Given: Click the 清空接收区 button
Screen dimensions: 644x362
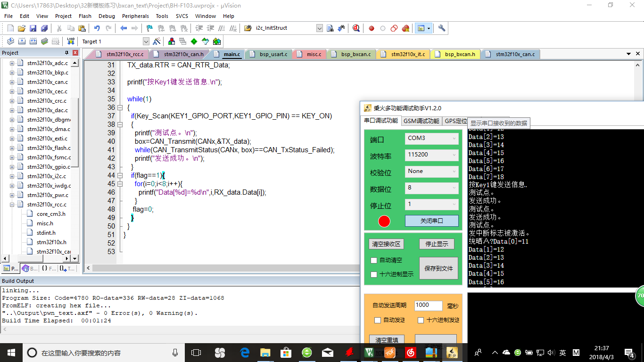Looking at the screenshot, I should tap(386, 244).
